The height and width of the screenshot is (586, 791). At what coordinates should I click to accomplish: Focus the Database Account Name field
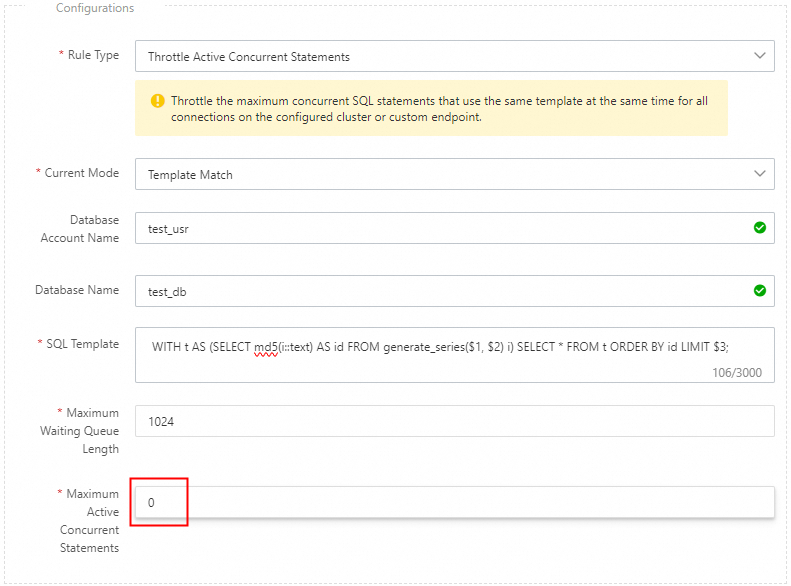(x=455, y=228)
